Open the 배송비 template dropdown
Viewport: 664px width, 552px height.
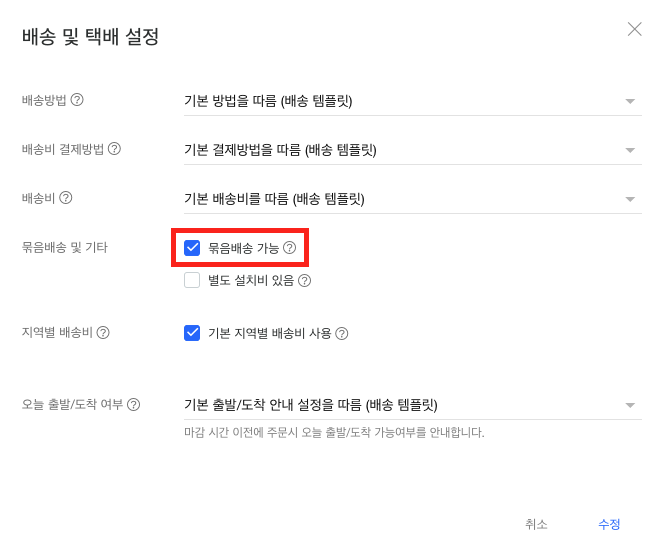click(410, 199)
